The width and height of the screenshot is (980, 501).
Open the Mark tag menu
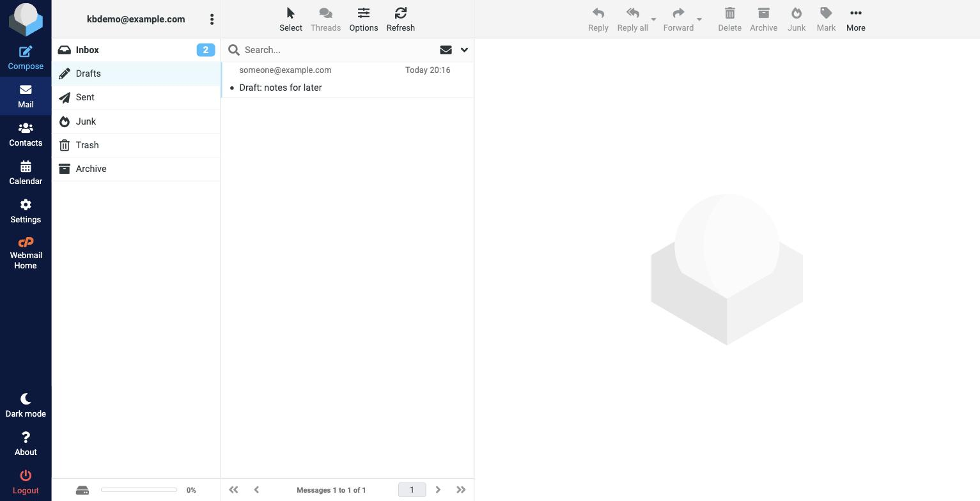[826, 19]
